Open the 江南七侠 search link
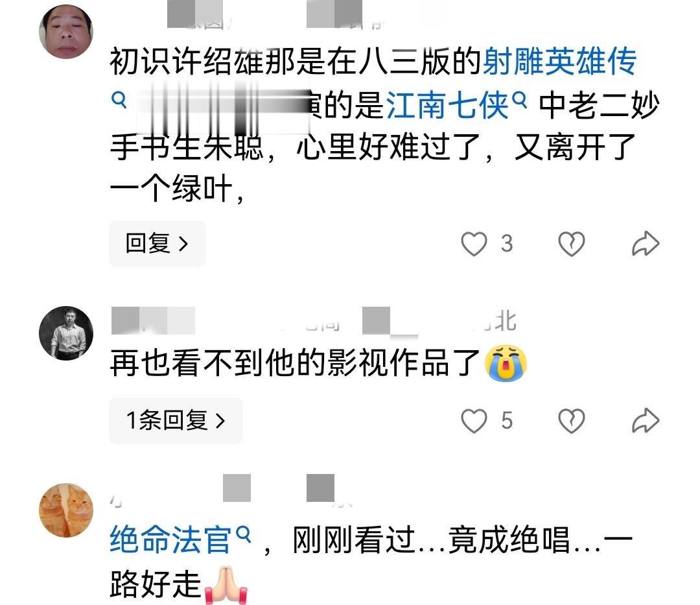The image size is (700, 605). click(447, 106)
